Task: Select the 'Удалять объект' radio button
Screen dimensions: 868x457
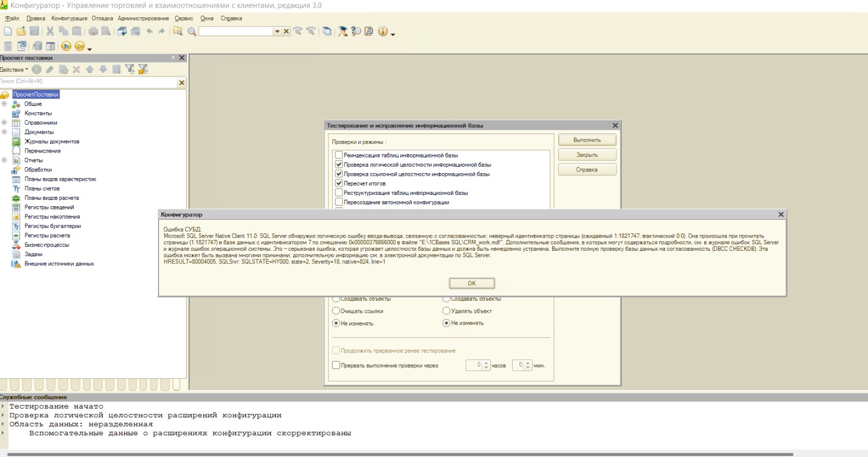Action: point(446,311)
